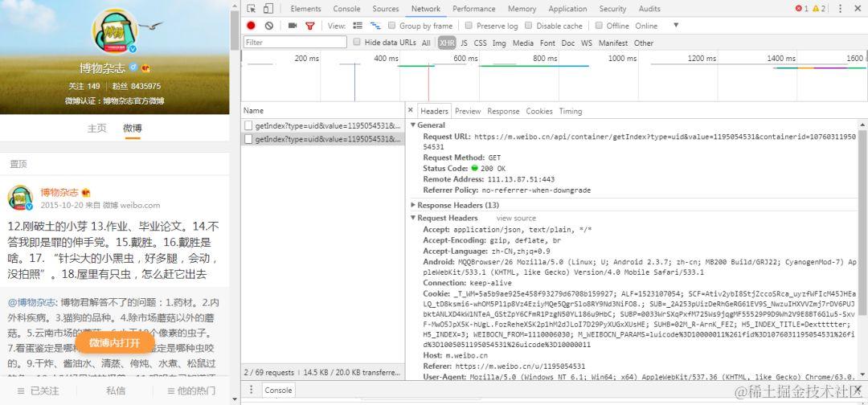Select the Headers detail tab
The width and height of the screenshot is (868, 405).
pos(434,111)
